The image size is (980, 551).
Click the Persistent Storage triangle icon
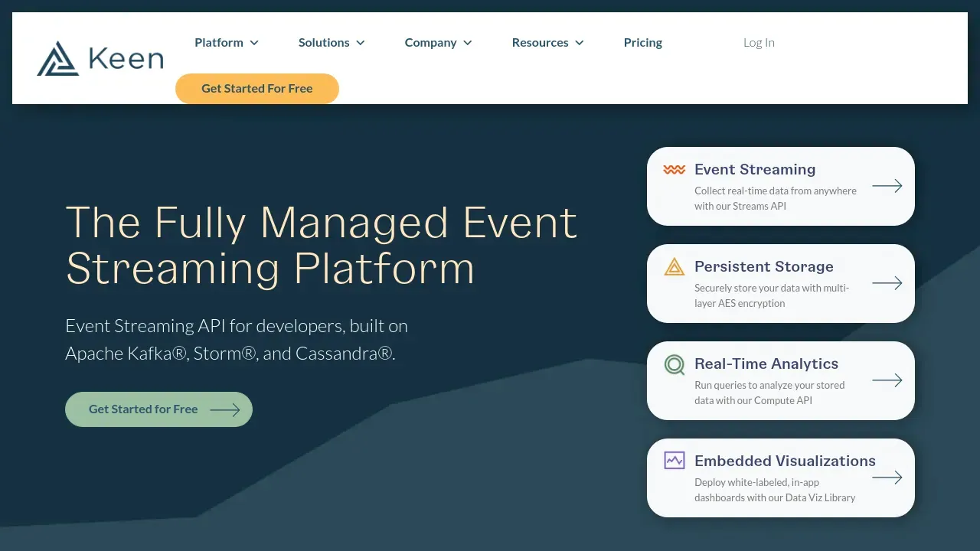click(x=675, y=266)
